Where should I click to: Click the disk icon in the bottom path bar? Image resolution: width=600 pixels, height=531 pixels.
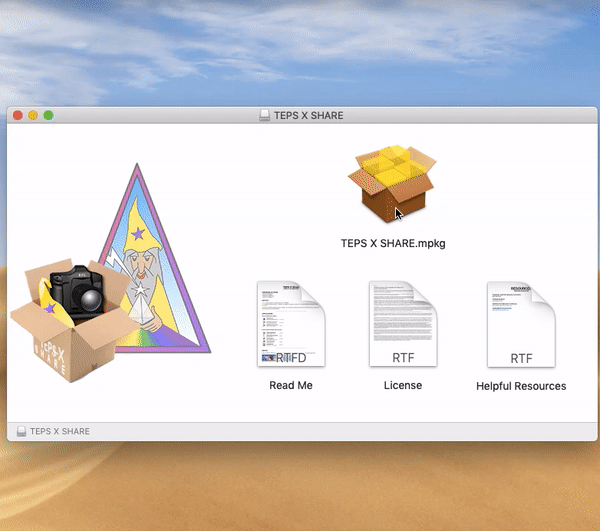(x=21, y=431)
